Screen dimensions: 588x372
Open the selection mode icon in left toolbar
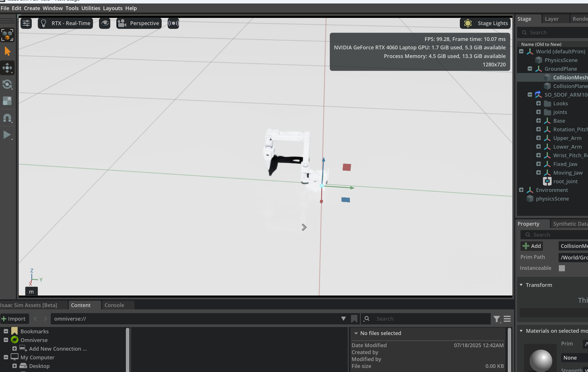(x=7, y=35)
